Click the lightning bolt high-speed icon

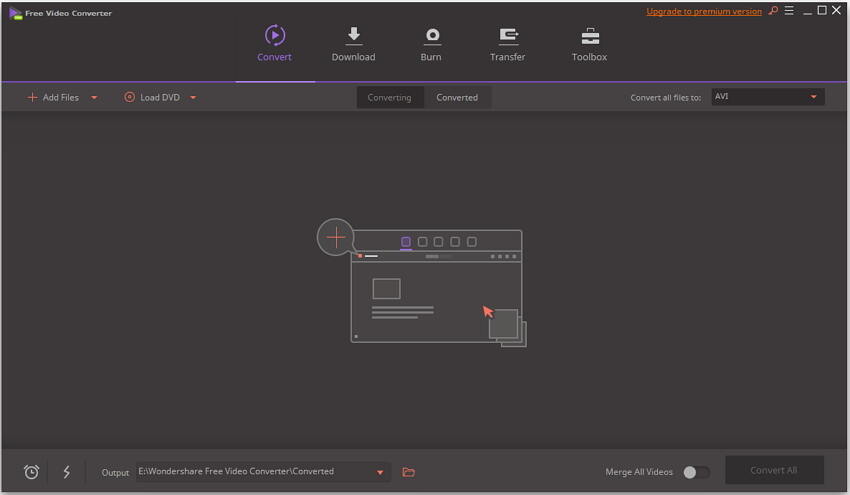coord(67,472)
